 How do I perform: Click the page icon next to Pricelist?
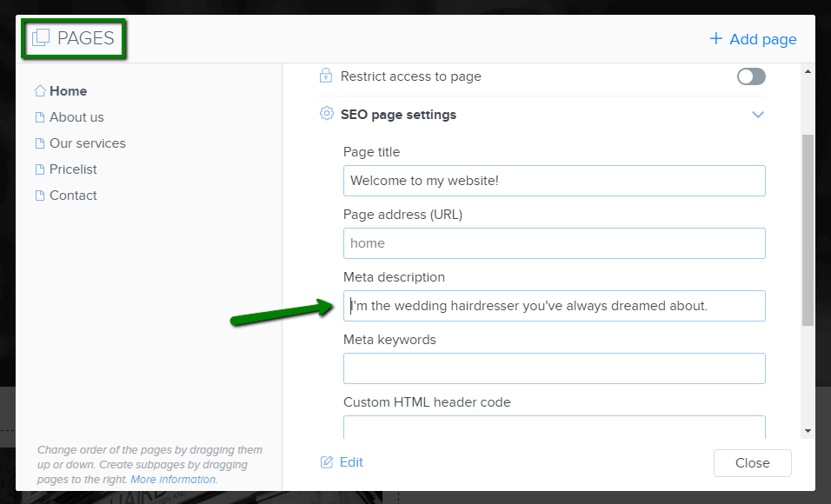[39, 169]
